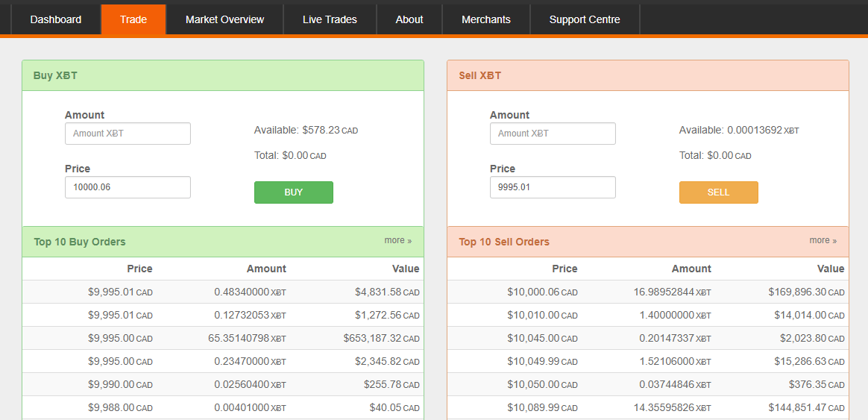Open the Dashboard tab

pyautogui.click(x=55, y=19)
